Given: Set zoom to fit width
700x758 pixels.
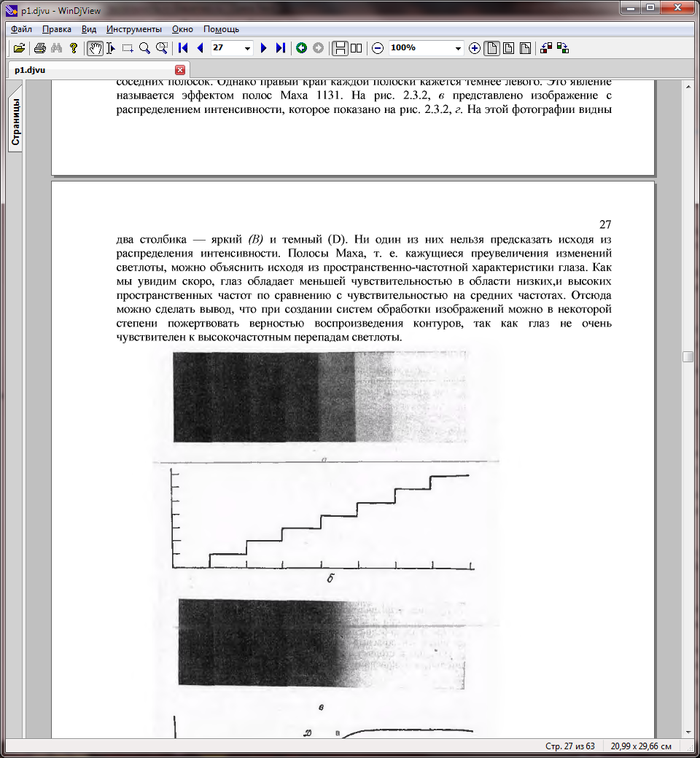Looking at the screenshot, I should coord(525,48).
